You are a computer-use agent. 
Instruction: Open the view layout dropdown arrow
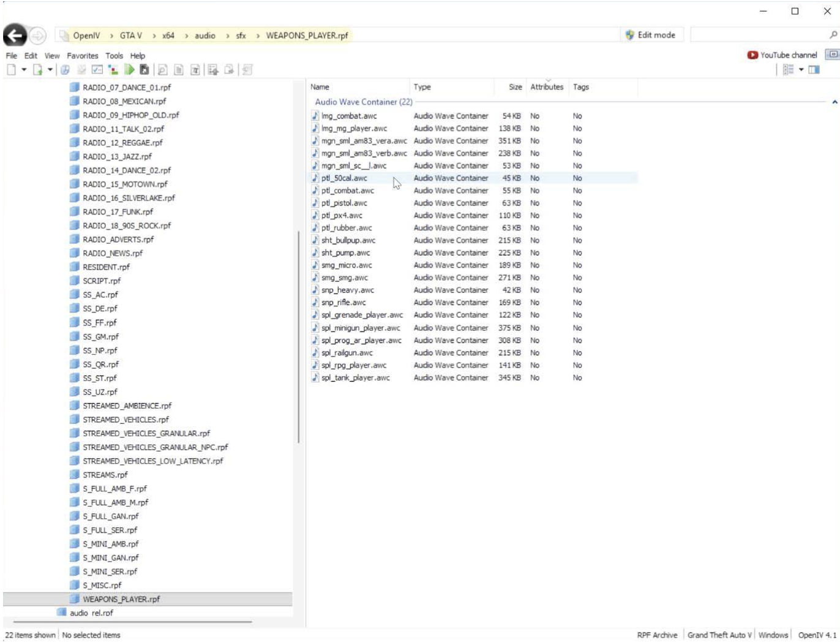[801, 70]
